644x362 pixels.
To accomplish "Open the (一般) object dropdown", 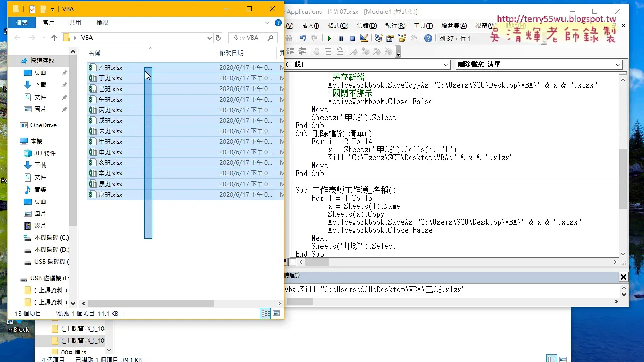I will 446,65.
